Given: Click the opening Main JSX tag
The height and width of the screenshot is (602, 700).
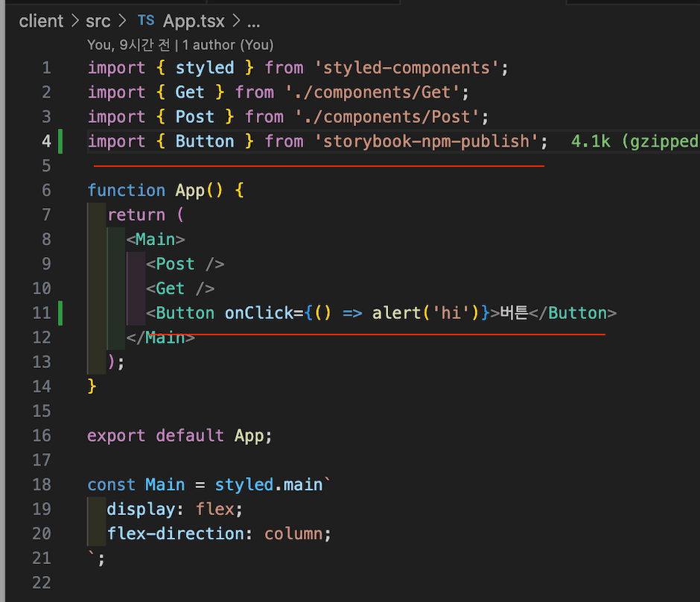Looking at the screenshot, I should [156, 239].
